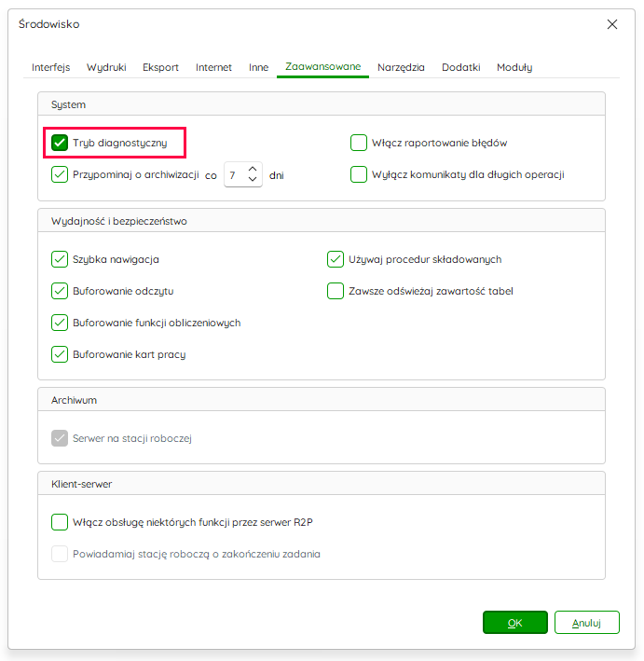Click the System group header
The height and width of the screenshot is (661, 644).
[322, 104]
